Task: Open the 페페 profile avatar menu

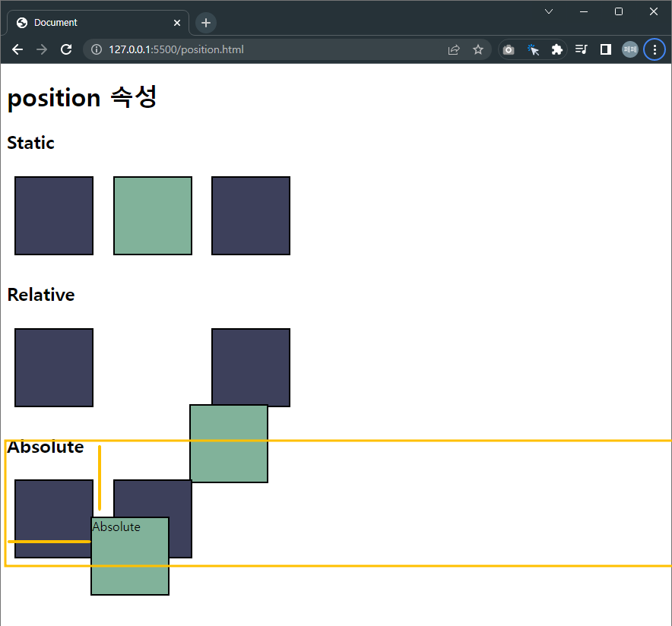Action: click(x=629, y=49)
